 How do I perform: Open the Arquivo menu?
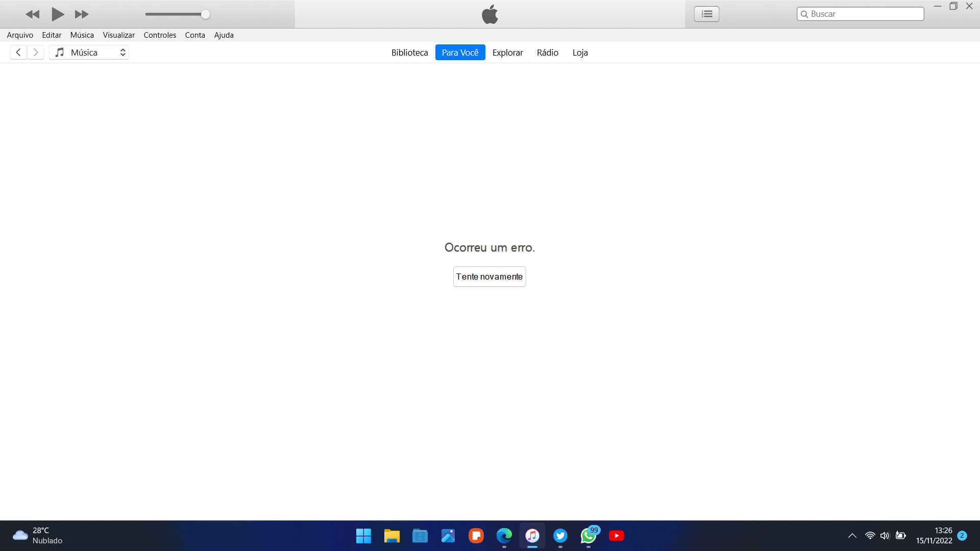[x=20, y=35]
